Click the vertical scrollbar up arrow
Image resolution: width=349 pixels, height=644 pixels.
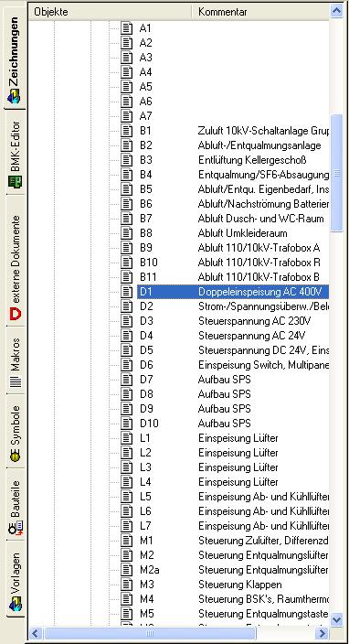[337, 12]
